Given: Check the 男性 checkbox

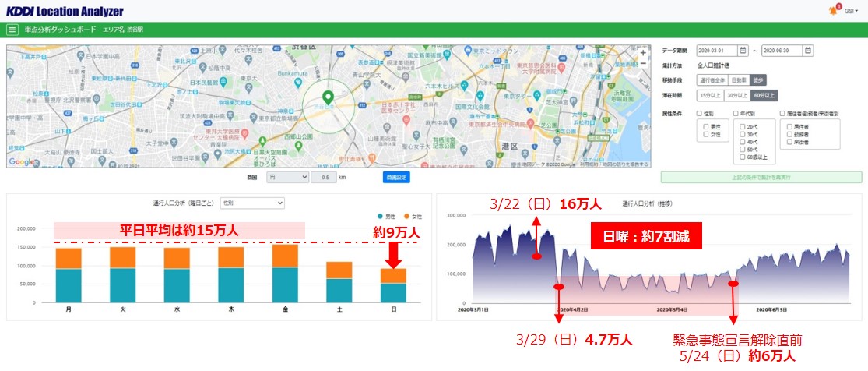Looking at the screenshot, I should (706, 127).
